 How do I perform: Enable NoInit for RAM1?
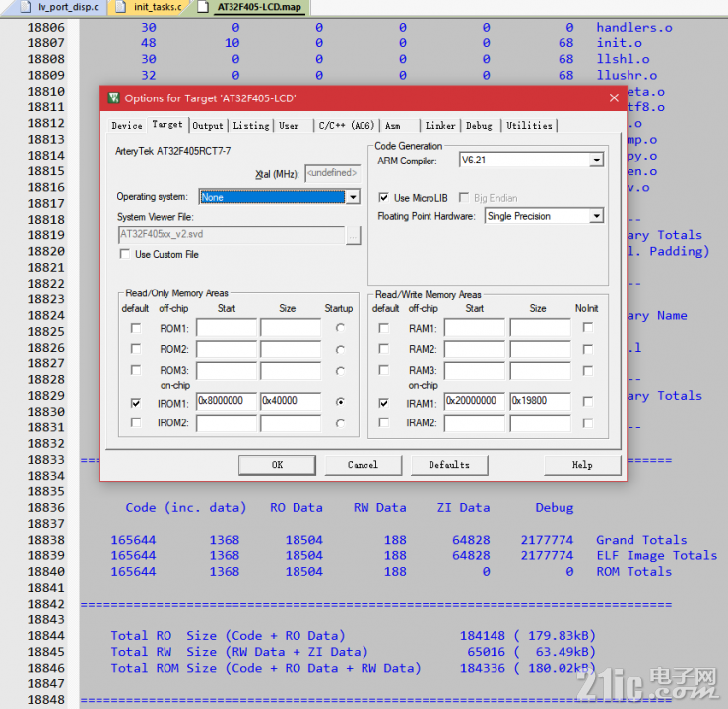(588, 327)
